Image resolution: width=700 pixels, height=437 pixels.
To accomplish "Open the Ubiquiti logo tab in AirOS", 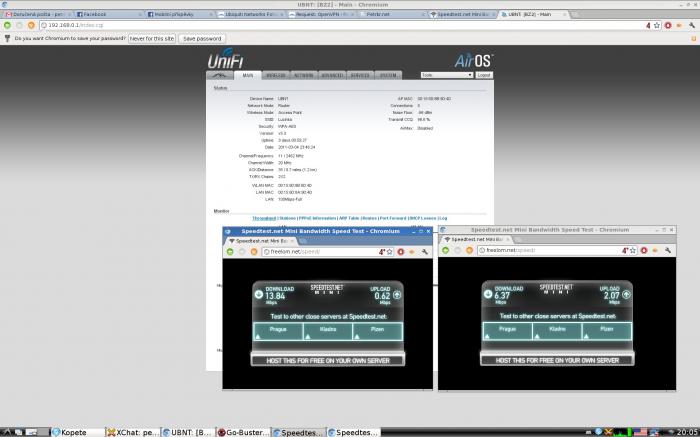I will tap(220, 75).
